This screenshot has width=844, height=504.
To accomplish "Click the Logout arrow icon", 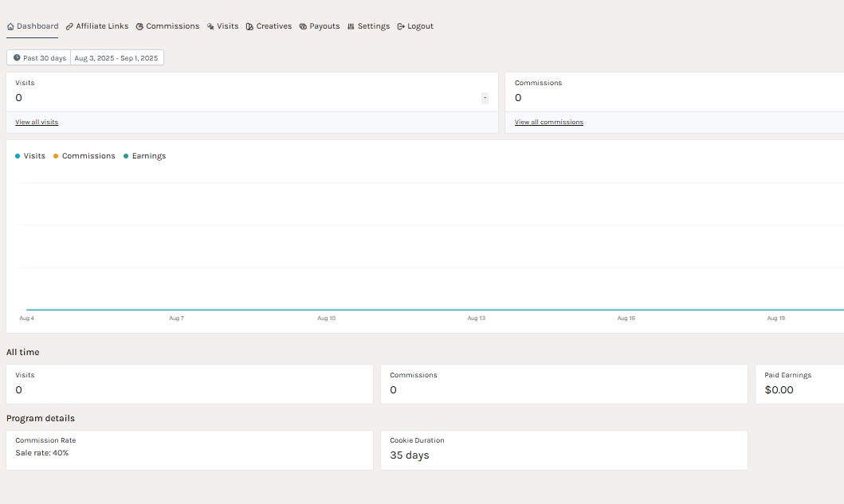I will click(401, 26).
